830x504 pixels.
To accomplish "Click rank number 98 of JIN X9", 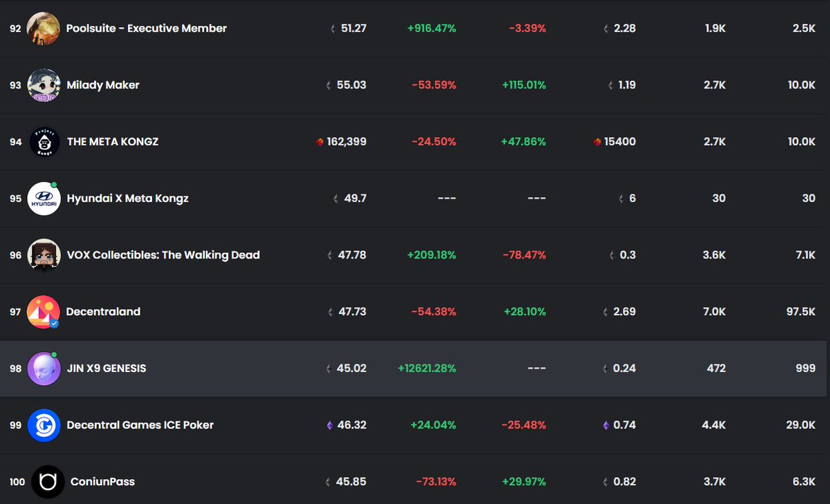I will [x=15, y=368].
